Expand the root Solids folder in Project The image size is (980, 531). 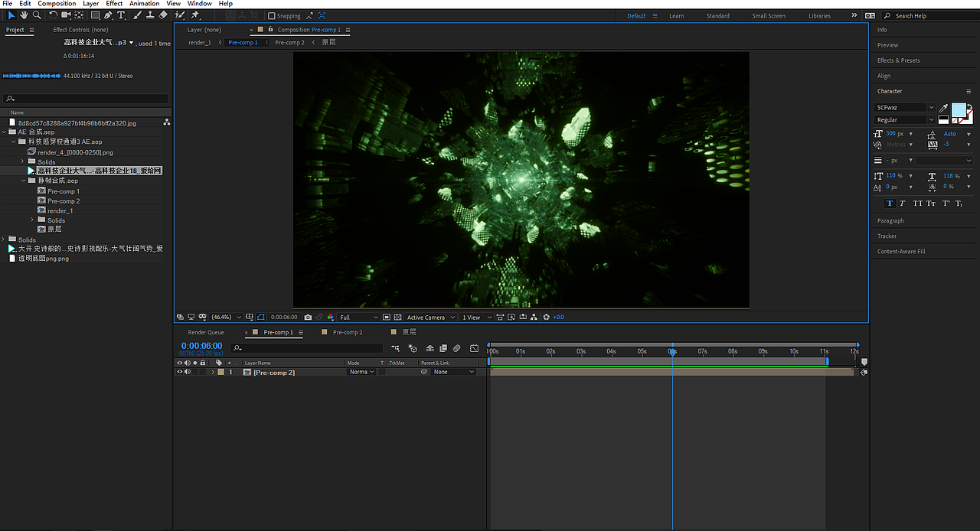[x=4, y=239]
